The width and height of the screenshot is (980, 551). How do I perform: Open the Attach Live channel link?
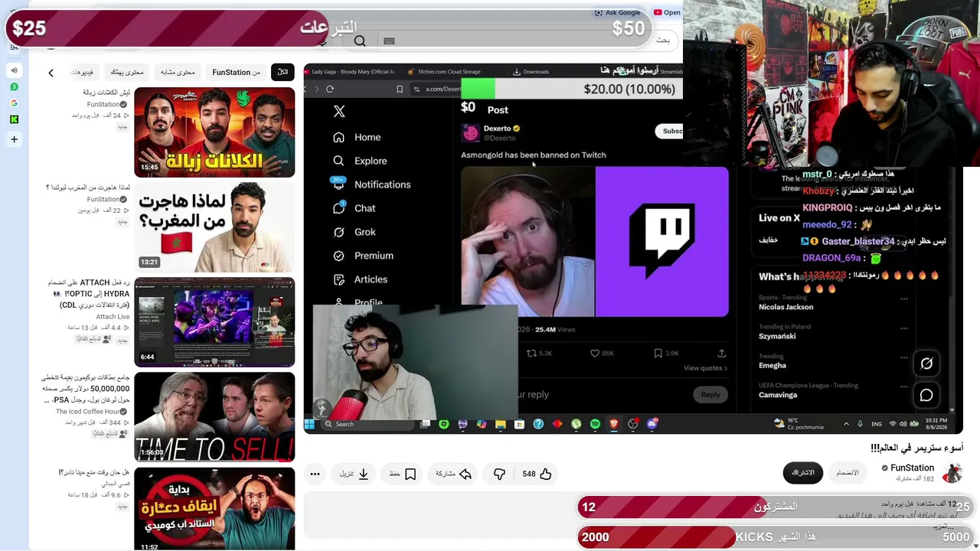(x=113, y=317)
